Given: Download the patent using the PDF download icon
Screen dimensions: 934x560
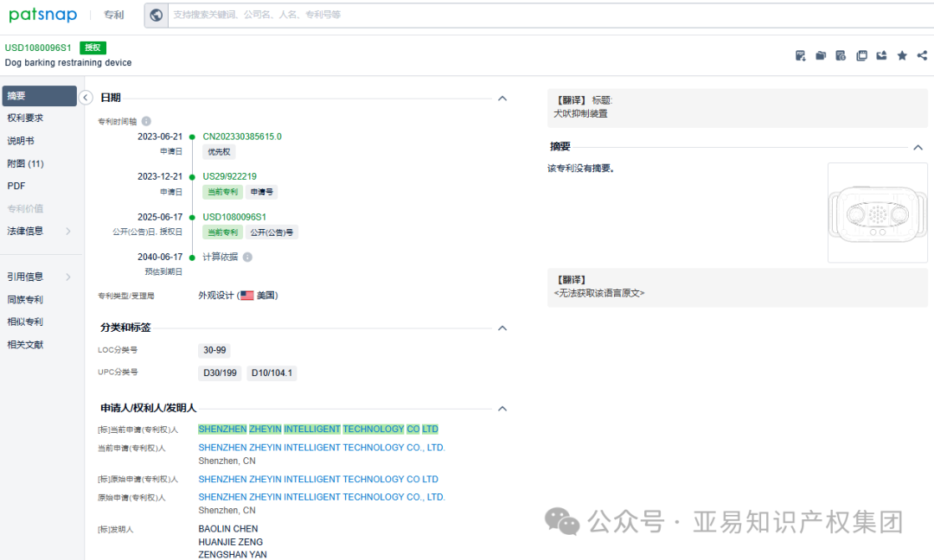Looking at the screenshot, I should [x=801, y=55].
